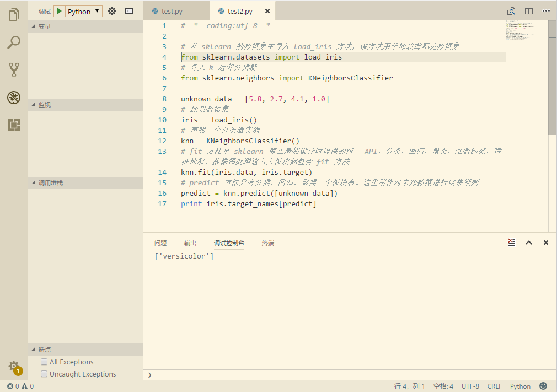
Task: Split the editor
Action: [528, 12]
